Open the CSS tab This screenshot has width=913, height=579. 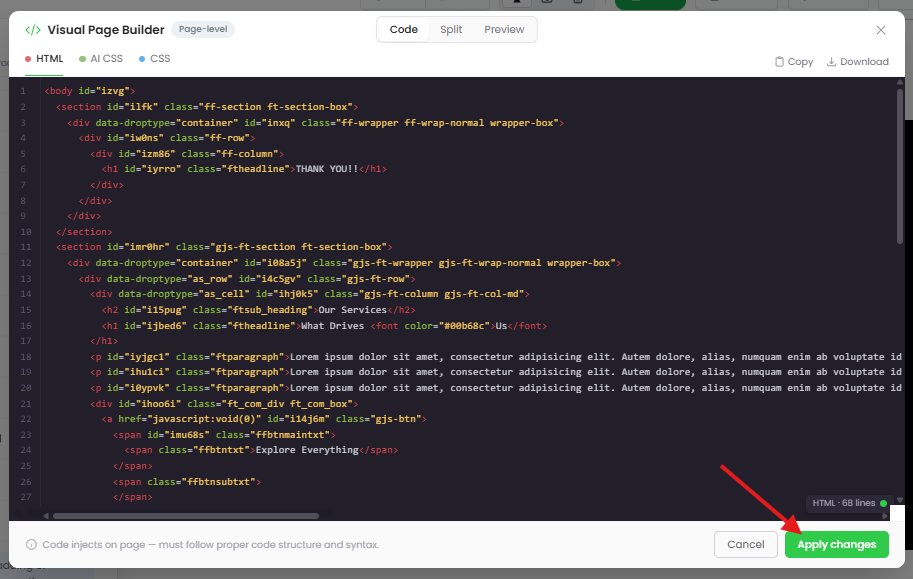click(154, 59)
